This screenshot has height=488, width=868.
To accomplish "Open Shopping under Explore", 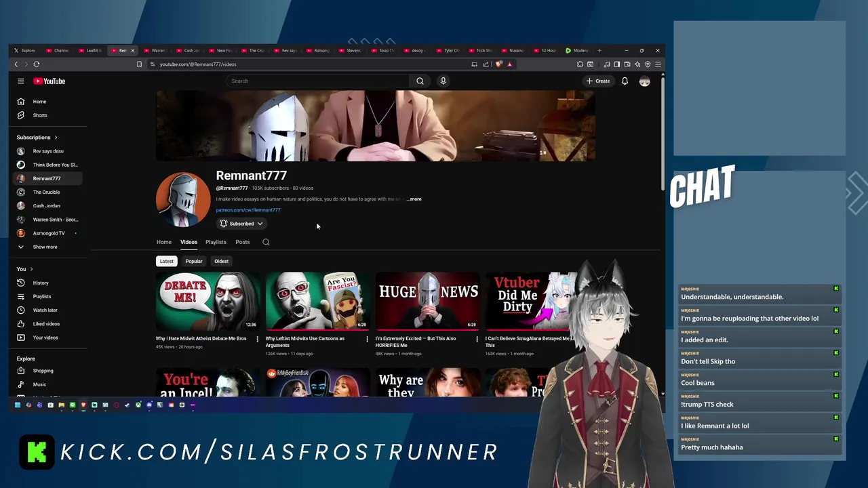I will pyautogui.click(x=47, y=371).
